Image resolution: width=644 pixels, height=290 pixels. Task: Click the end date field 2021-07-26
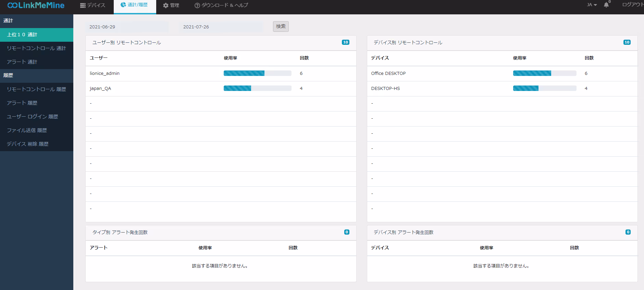pos(221,27)
